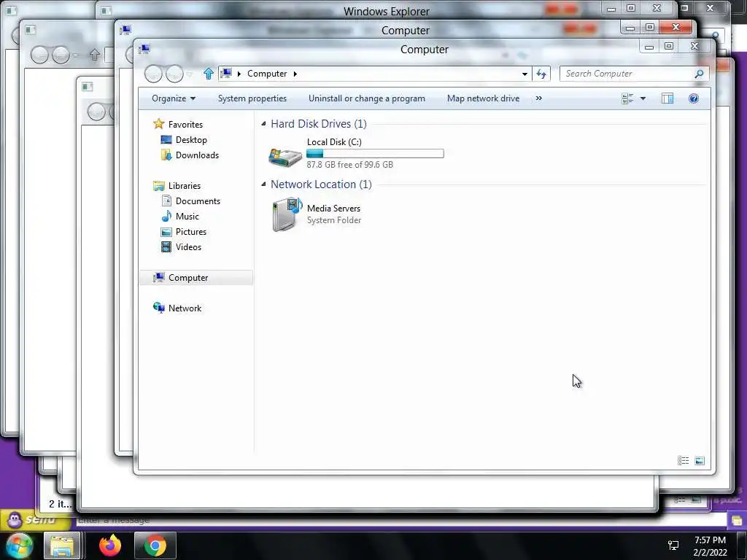Select Favorites in the navigation pane

coord(185,124)
